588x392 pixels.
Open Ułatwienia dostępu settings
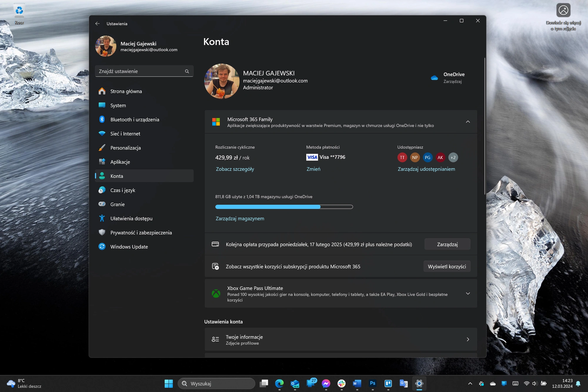point(144,218)
